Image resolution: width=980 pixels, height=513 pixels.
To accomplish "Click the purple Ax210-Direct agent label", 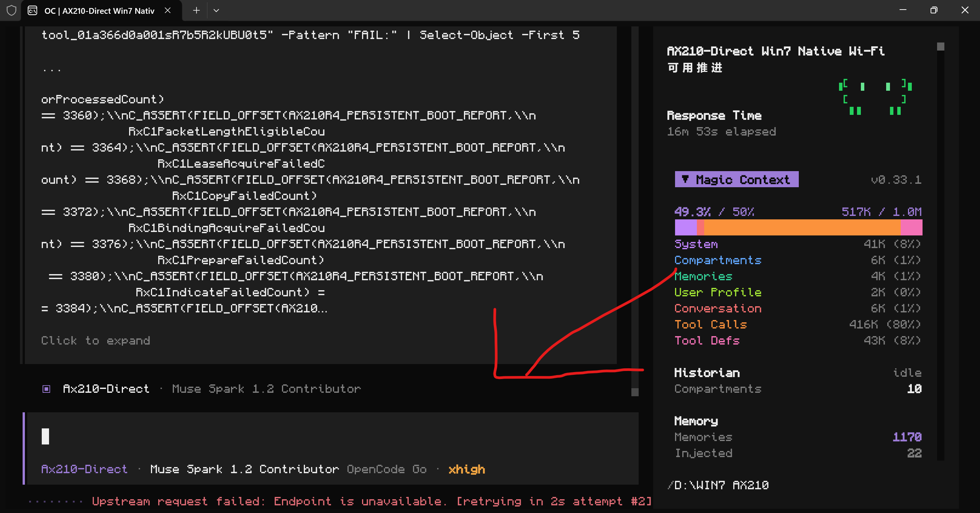I will pos(84,469).
